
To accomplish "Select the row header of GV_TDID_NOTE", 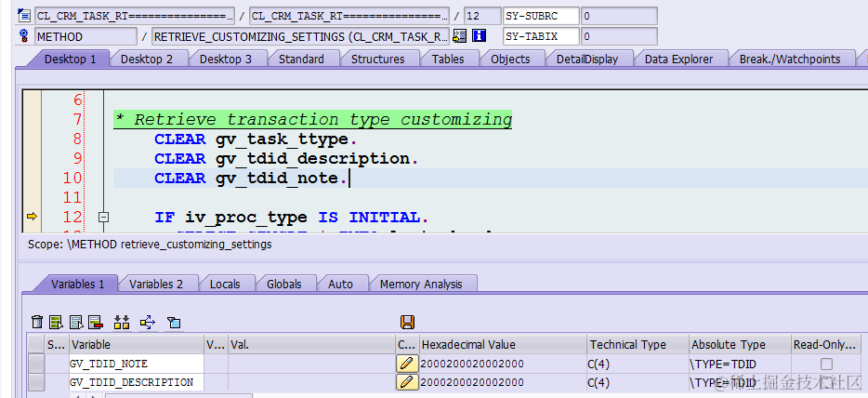I will pyautogui.click(x=36, y=364).
